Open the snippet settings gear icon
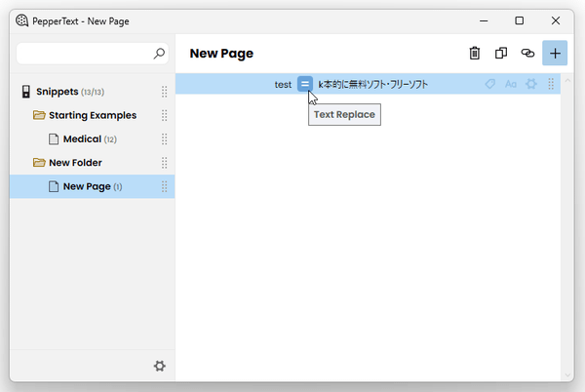Screen dimensions: 585x392 tap(531, 84)
